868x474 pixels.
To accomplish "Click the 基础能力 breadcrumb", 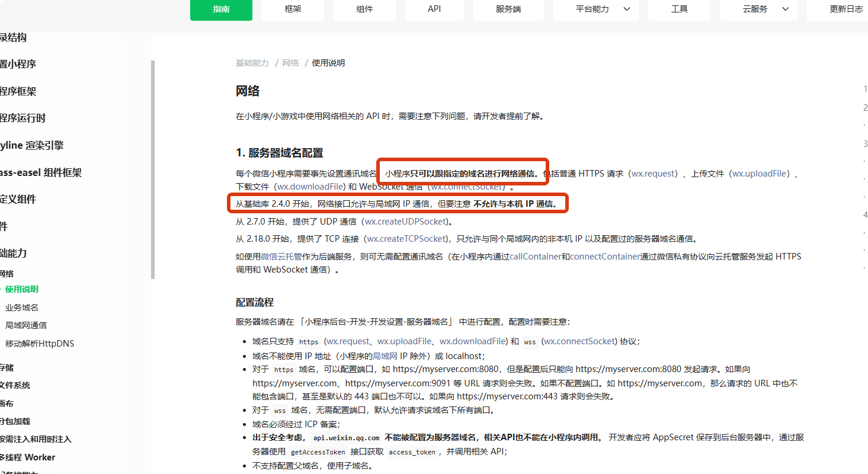I will coord(252,63).
